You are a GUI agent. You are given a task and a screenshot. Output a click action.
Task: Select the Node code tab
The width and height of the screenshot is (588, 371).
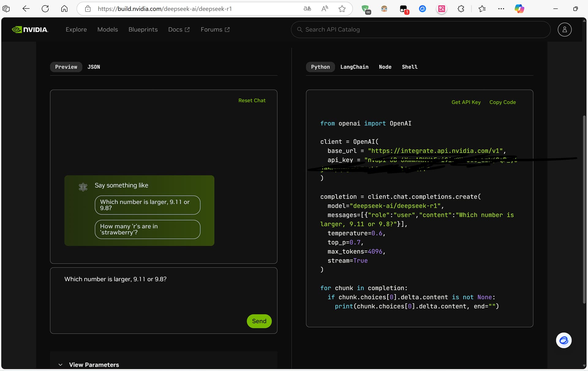click(385, 67)
